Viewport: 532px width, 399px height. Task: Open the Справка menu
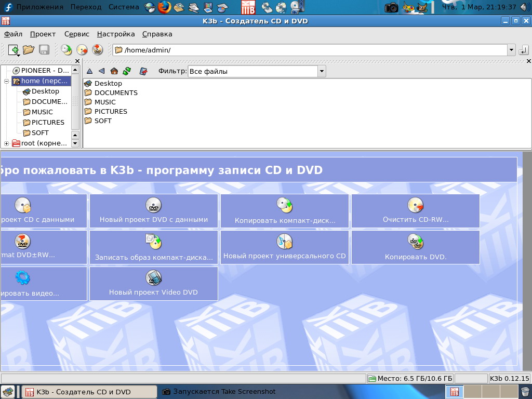point(157,34)
